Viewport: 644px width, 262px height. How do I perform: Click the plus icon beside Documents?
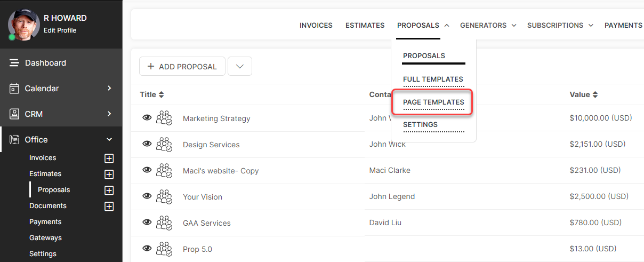109,207
